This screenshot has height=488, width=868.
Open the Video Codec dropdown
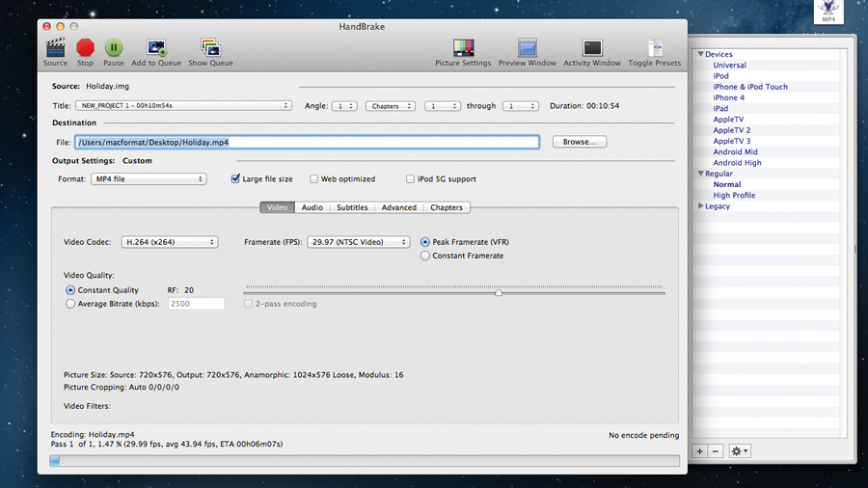tap(169, 242)
